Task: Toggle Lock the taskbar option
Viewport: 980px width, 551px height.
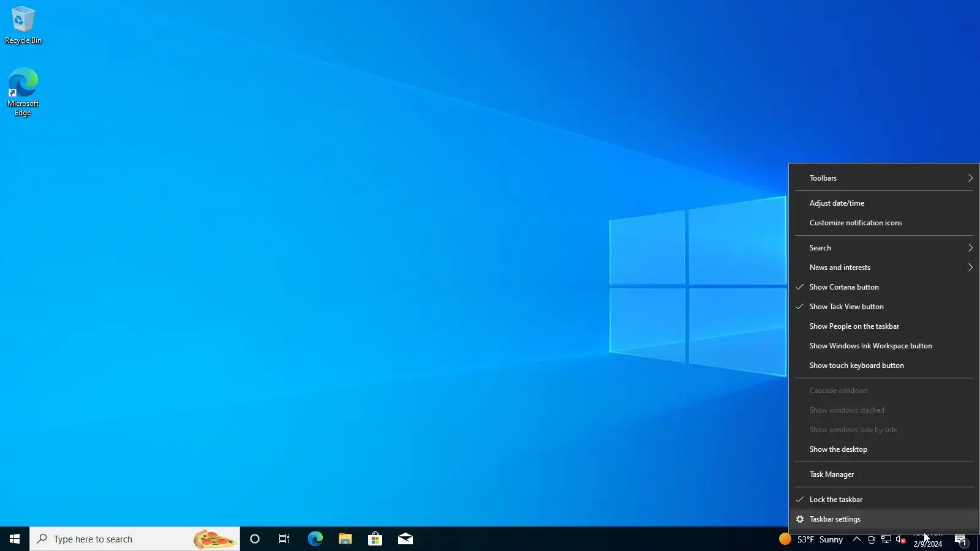Action: pyautogui.click(x=884, y=500)
